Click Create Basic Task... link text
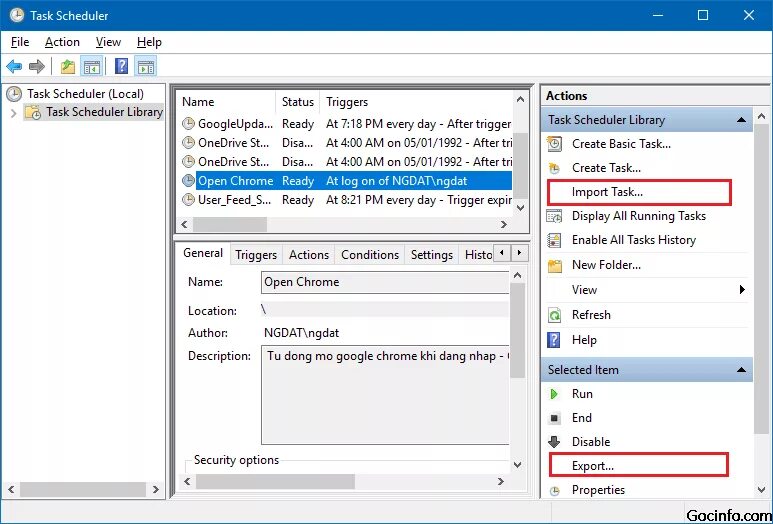Image resolution: width=773 pixels, height=524 pixels. (621, 144)
